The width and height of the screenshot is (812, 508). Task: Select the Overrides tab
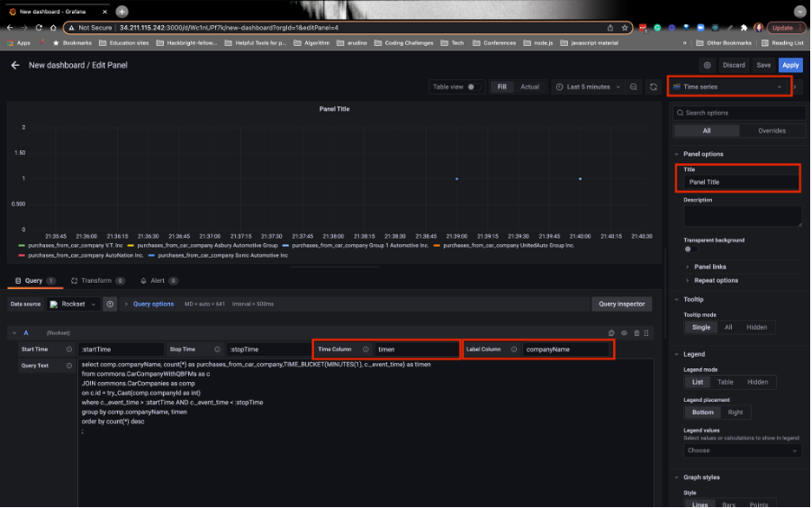click(x=771, y=132)
